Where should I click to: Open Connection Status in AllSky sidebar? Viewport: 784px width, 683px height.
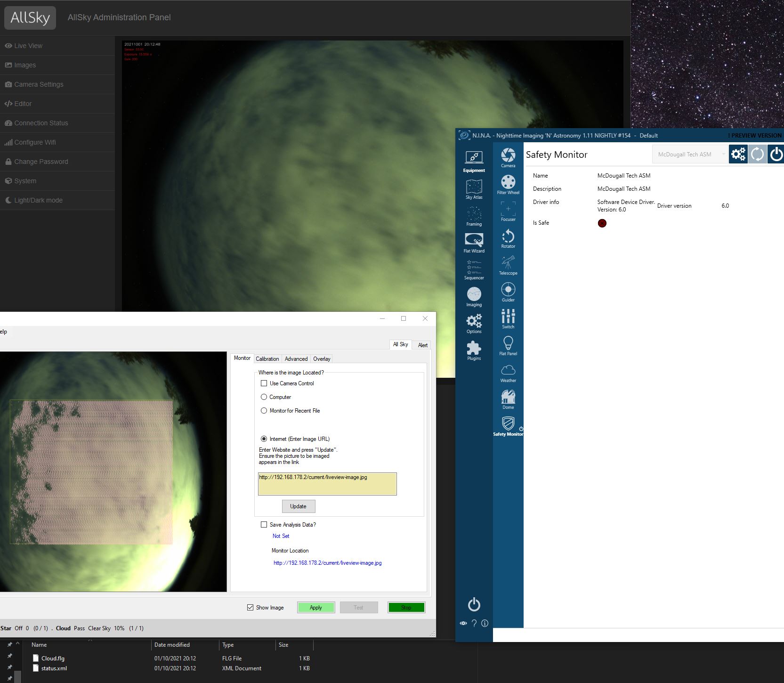[x=57, y=123]
